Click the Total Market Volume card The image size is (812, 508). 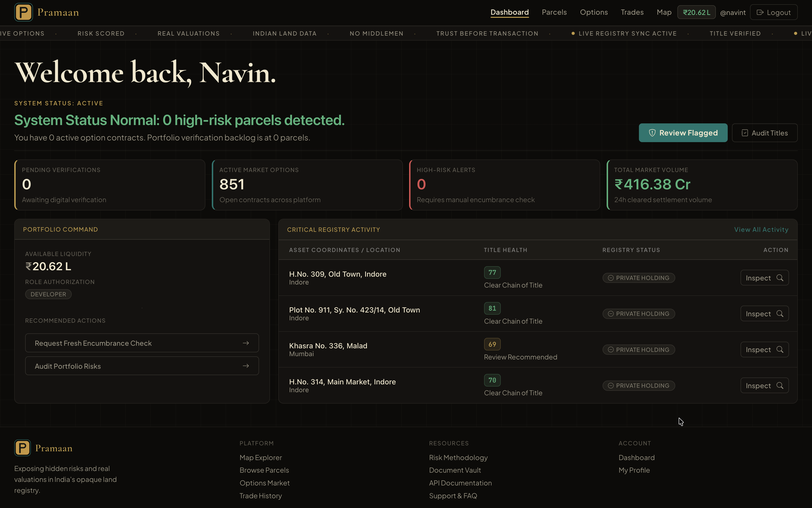click(702, 185)
